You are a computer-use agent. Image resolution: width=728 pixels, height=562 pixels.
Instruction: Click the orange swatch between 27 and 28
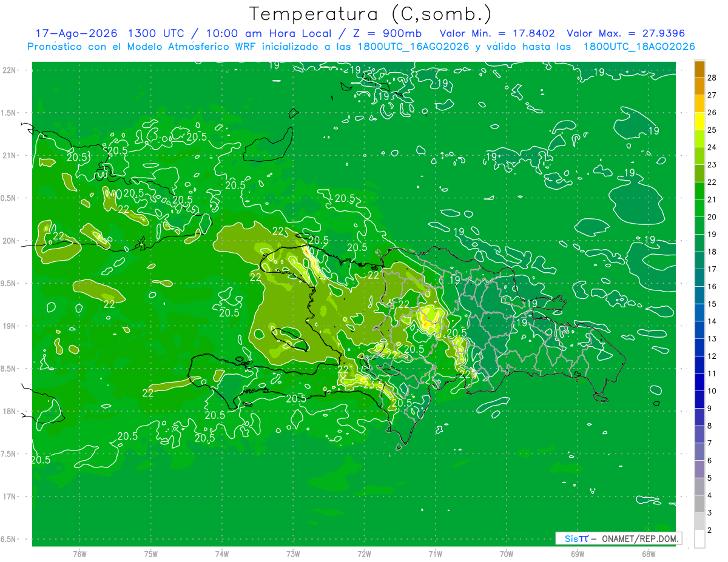pos(699,86)
